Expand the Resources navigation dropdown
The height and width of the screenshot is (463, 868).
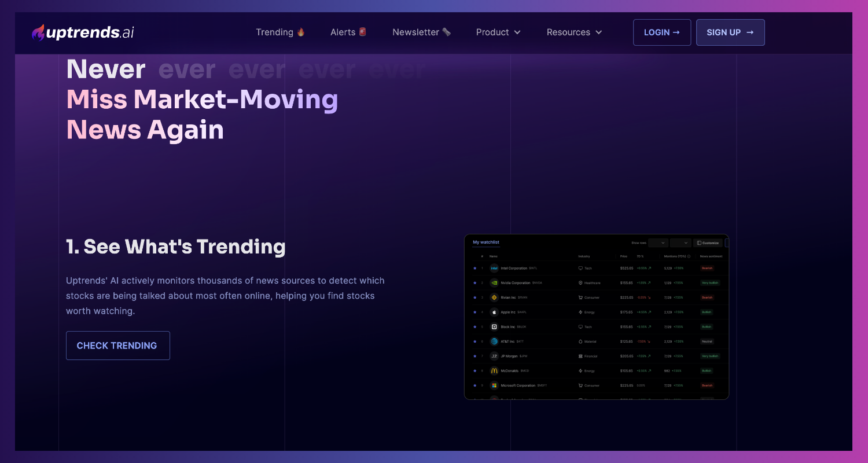point(574,32)
